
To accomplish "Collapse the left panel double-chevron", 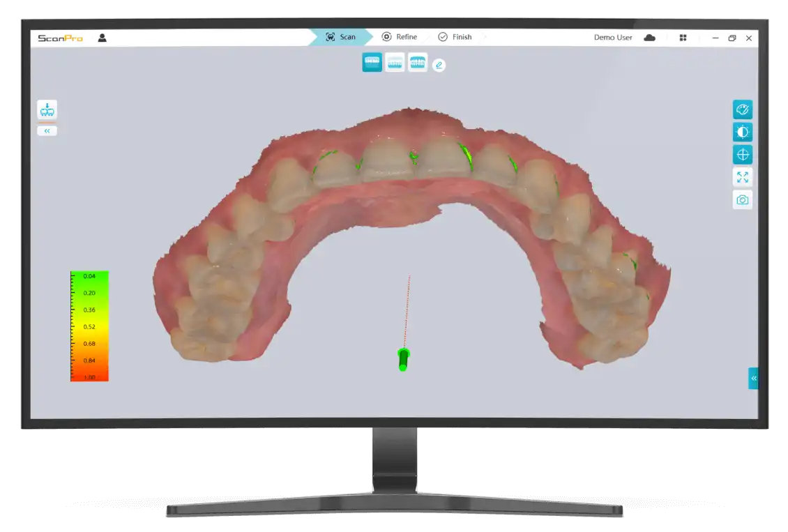I will 47,130.
